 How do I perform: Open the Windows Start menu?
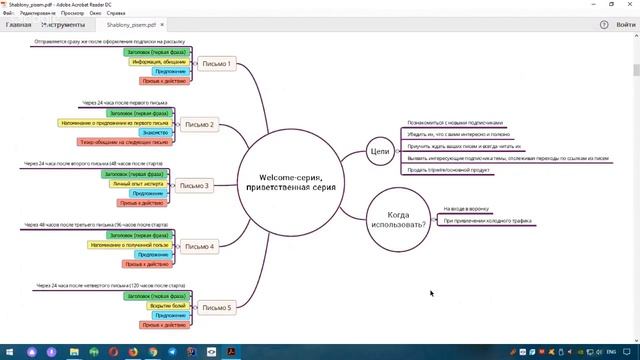tap(9, 352)
